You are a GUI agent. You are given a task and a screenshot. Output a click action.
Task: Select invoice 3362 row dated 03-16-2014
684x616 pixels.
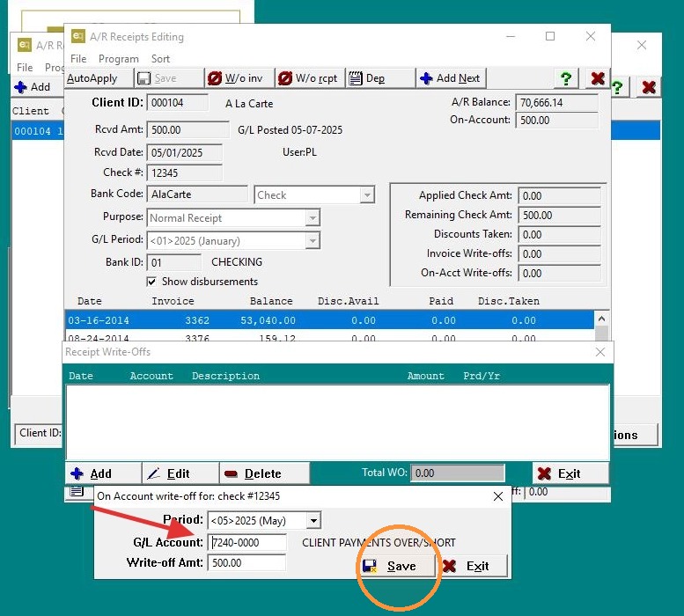click(x=329, y=320)
